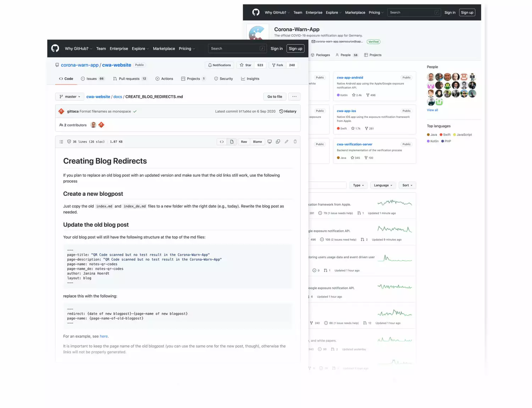Click Swift top language entry
The image size is (532, 408).
point(445,135)
